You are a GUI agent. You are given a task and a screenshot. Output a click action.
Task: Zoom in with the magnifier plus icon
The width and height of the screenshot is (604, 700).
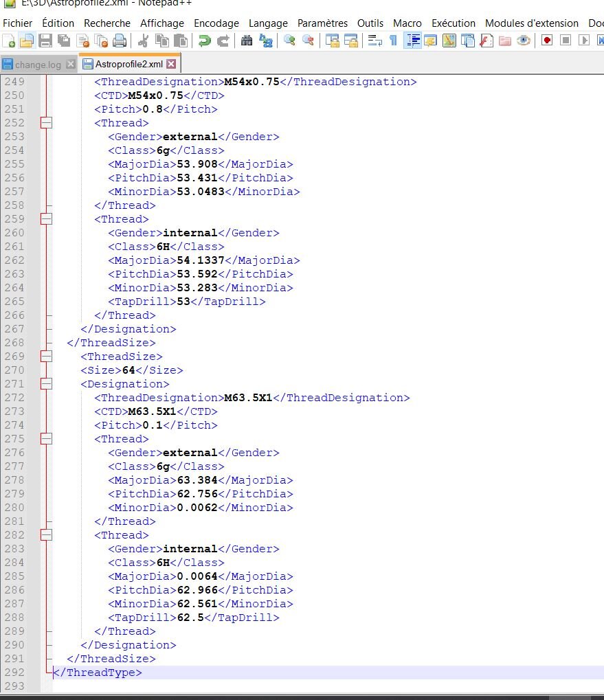pyautogui.click(x=289, y=41)
